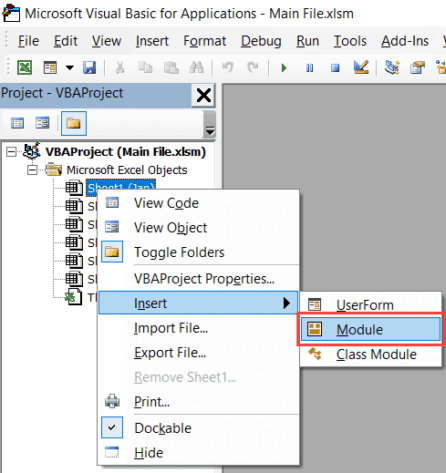Click the Reset stop icon

pyautogui.click(x=335, y=68)
